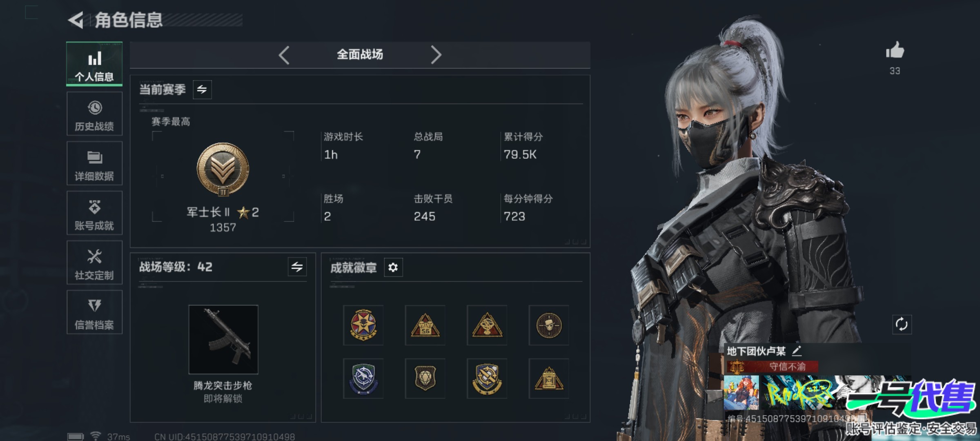
Task: Toggle the 战场等级 switch icon
Action: (297, 267)
